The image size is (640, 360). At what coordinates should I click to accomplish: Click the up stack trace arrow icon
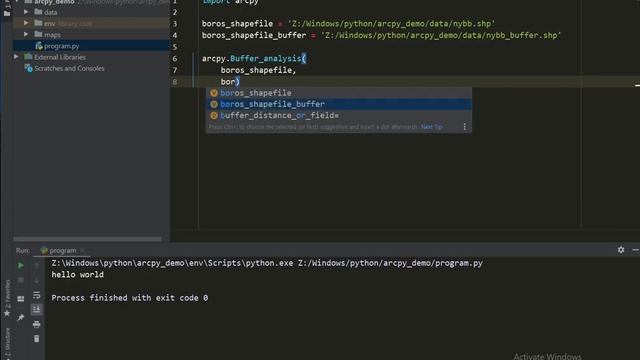pos(36,266)
